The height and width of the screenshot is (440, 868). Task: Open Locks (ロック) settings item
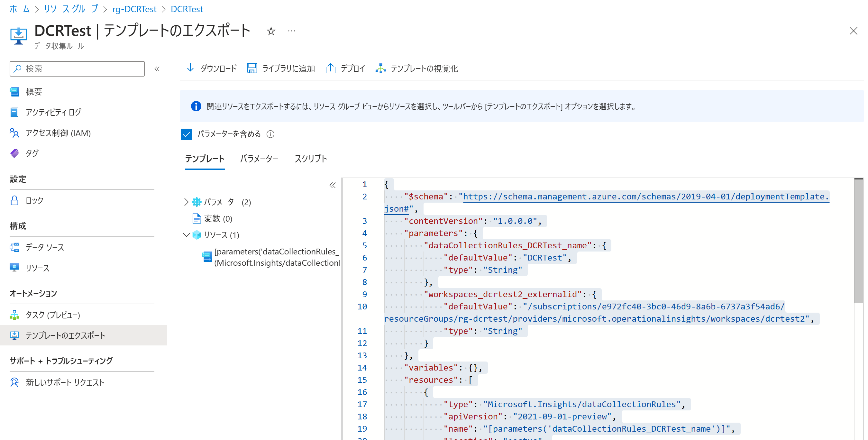coord(34,200)
